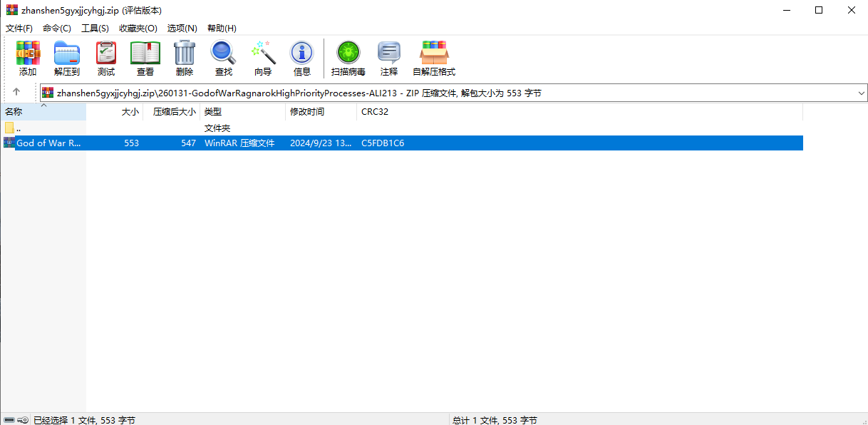The image size is (868, 425).
Task: Run the 测试 (Test) archive tool
Action: (106, 58)
